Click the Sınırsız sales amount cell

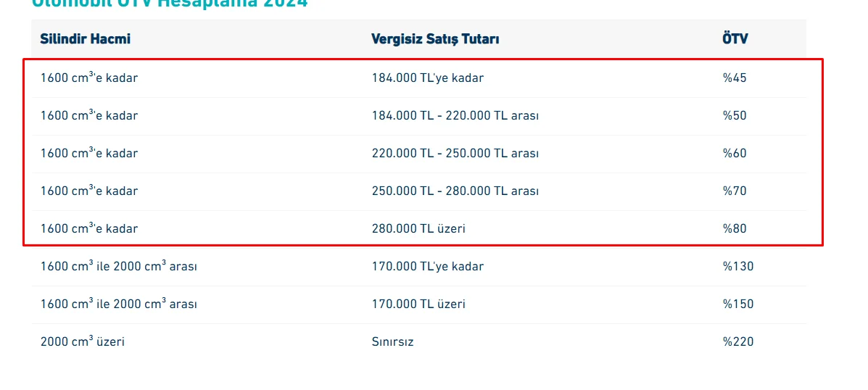point(392,341)
